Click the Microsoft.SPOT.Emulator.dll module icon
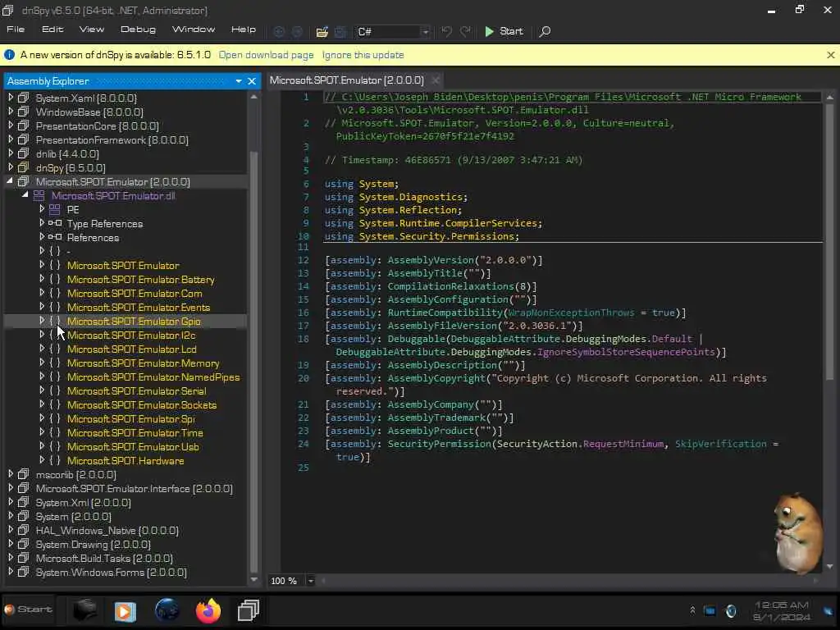 39,195
